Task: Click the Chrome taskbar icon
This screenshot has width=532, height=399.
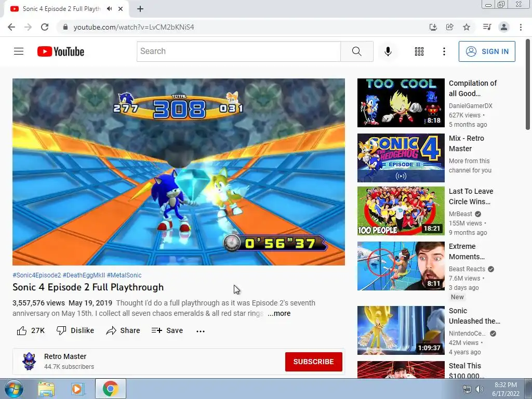Action: tap(110, 389)
